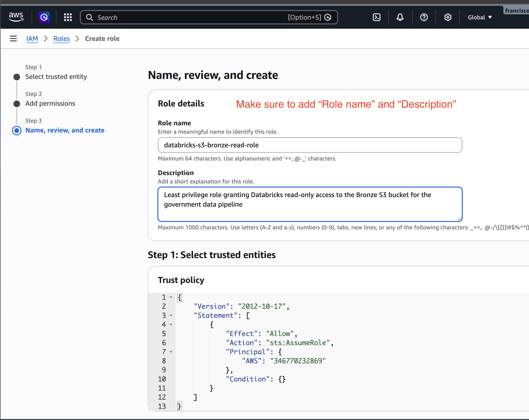Click the "Condition" key in policy
This screenshot has width=529, height=420.
(x=248, y=379)
